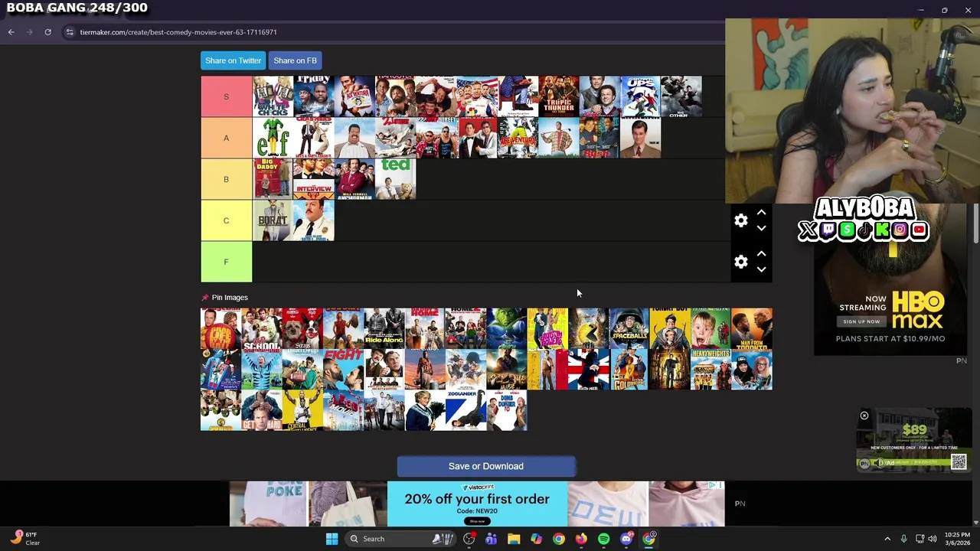The width and height of the screenshot is (980, 551).
Task: Open settings gear for the F tier row
Action: pyautogui.click(x=740, y=262)
